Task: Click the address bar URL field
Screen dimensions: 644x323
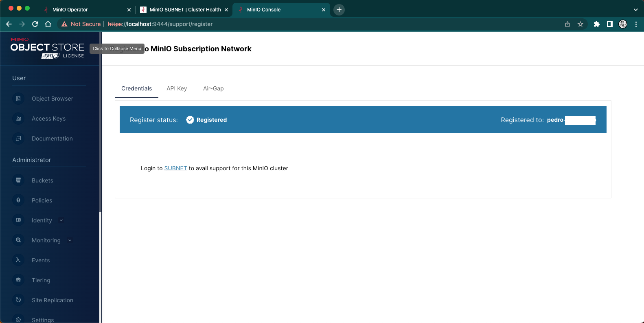Action: (x=322, y=24)
